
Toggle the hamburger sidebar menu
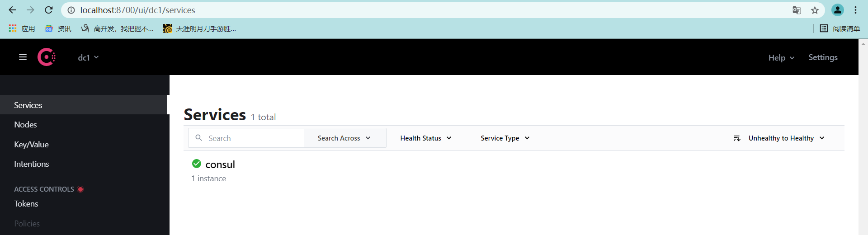[x=23, y=57]
